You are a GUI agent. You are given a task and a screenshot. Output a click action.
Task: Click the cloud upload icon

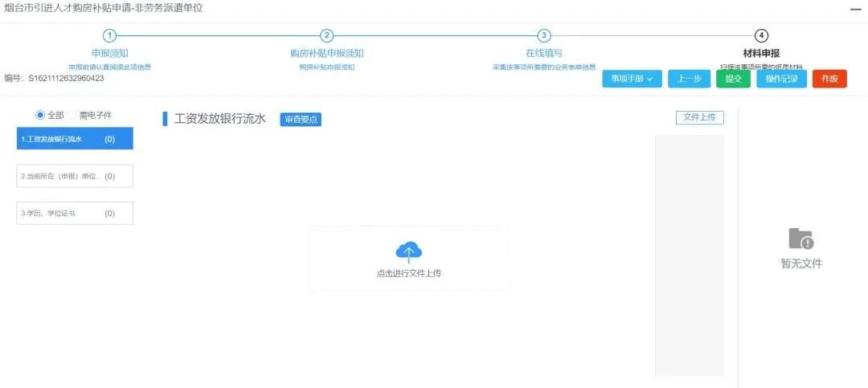pyautogui.click(x=408, y=252)
